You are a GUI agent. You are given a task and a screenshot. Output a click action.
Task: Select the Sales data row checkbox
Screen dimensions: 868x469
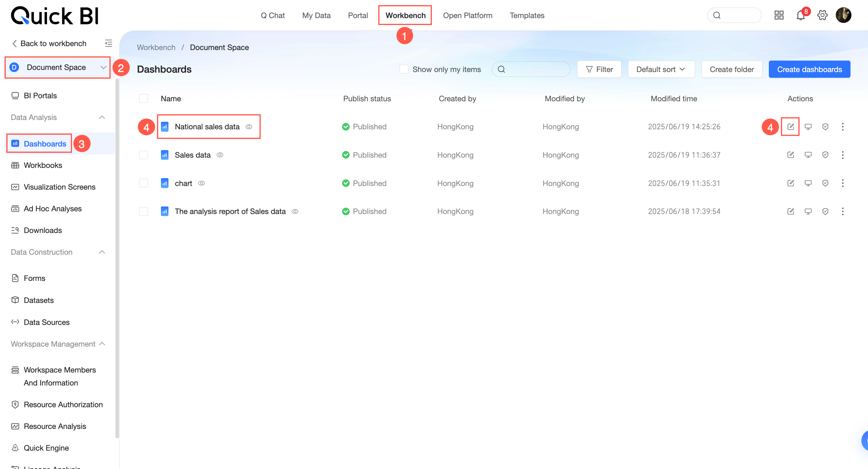[x=143, y=155]
